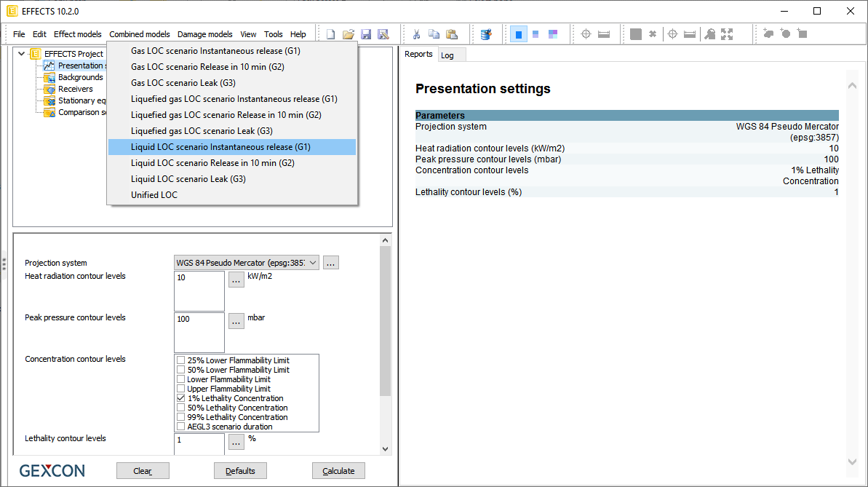Select the Backgrounds folder in project tree
868x487 pixels.
(x=80, y=77)
